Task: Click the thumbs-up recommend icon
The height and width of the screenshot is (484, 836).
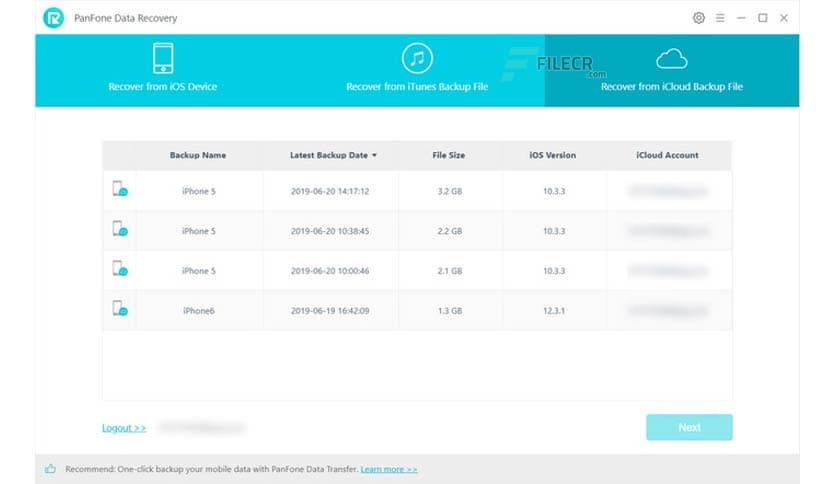Action: pyautogui.click(x=51, y=469)
